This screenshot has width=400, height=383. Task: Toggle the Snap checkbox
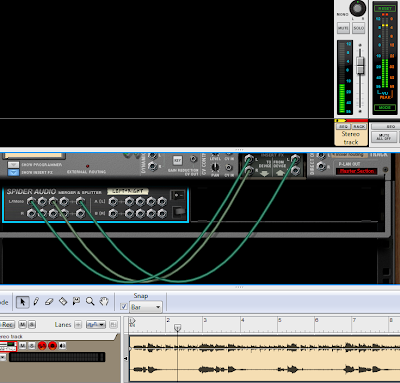(124, 307)
